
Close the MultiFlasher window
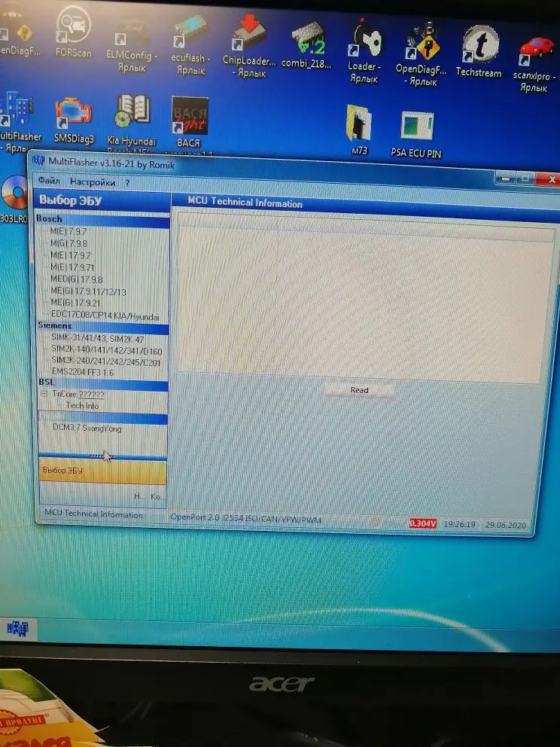[x=550, y=180]
